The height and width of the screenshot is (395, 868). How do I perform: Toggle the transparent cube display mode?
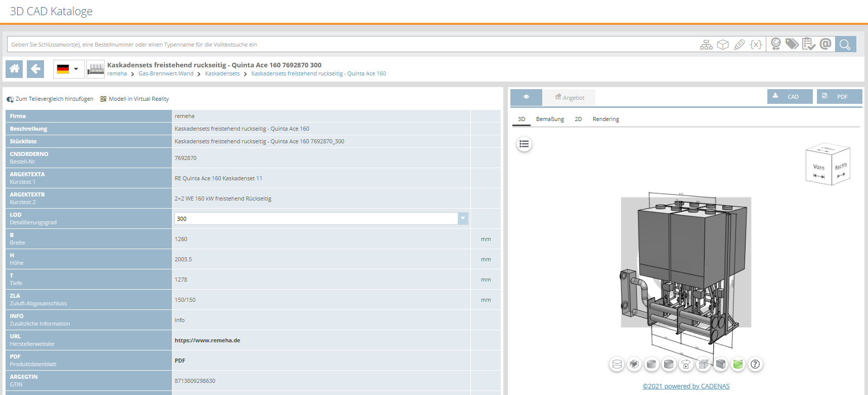click(x=703, y=364)
